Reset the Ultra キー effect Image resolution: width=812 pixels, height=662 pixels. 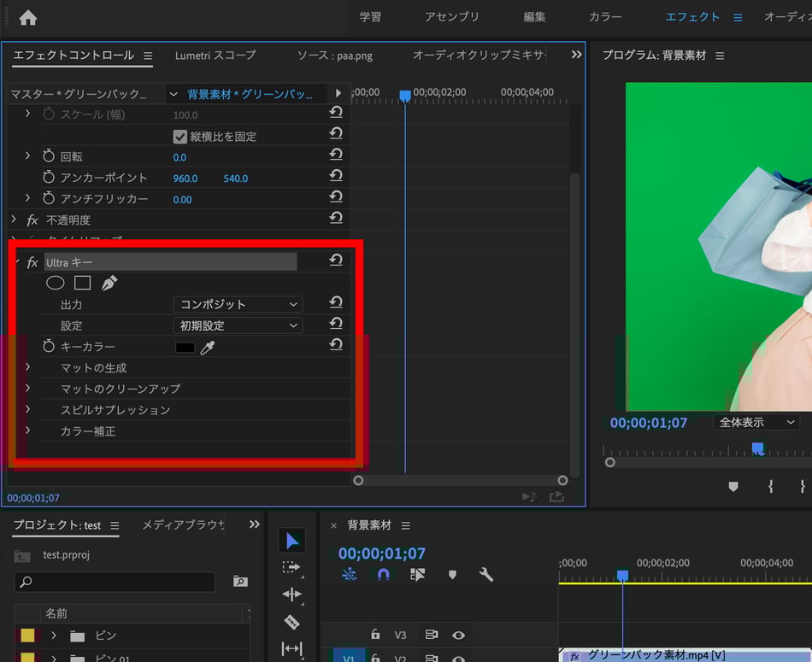coord(336,261)
